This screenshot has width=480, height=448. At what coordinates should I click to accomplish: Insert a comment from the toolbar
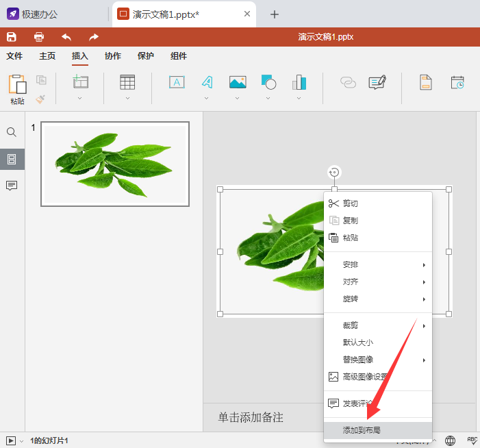[x=377, y=82]
